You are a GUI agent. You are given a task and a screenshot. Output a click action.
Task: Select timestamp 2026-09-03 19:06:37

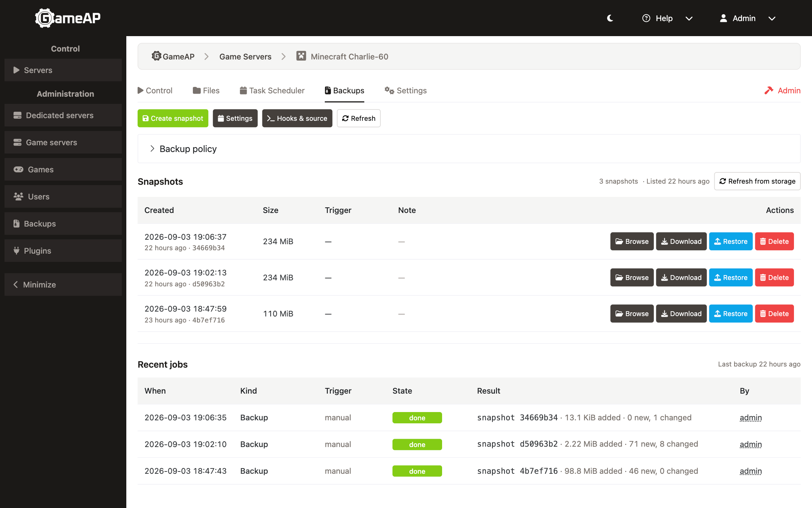pos(186,237)
